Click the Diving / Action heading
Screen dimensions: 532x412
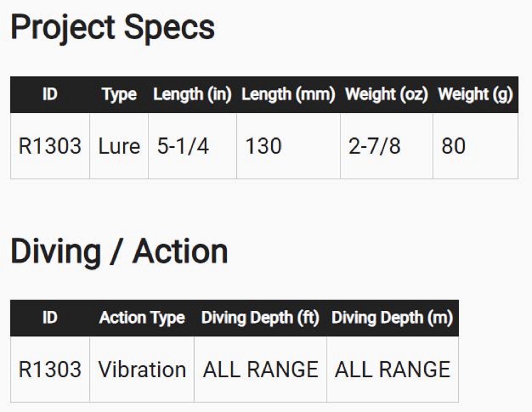(119, 252)
